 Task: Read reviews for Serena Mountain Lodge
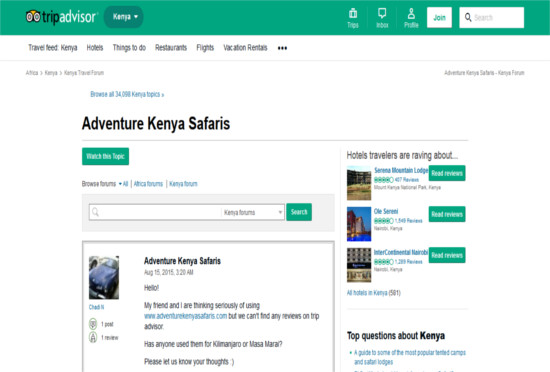pos(447,173)
